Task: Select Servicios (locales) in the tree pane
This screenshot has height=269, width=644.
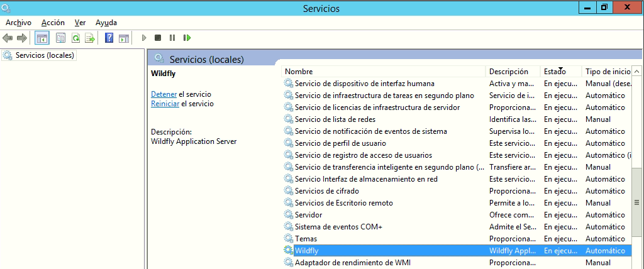Action: tap(45, 55)
